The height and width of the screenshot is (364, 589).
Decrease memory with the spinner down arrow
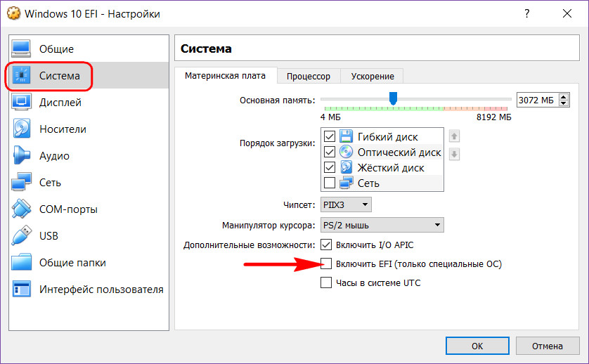(564, 104)
